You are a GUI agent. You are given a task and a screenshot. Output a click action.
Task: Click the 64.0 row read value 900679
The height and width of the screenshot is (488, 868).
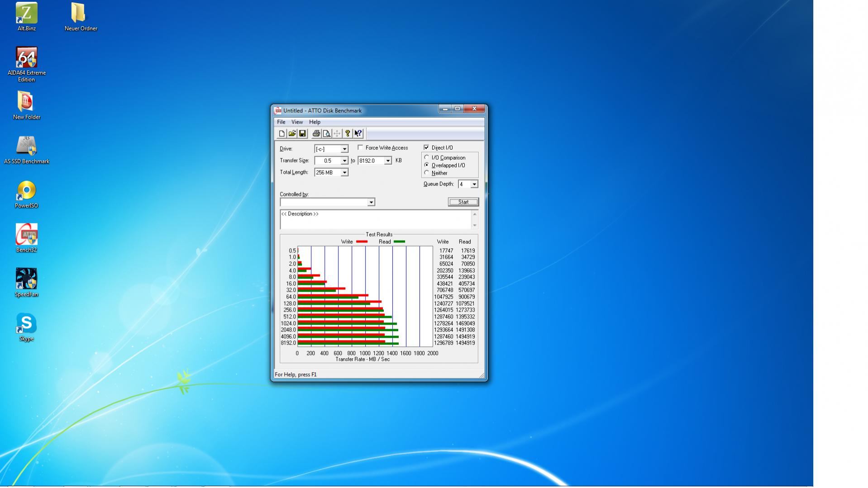click(467, 297)
